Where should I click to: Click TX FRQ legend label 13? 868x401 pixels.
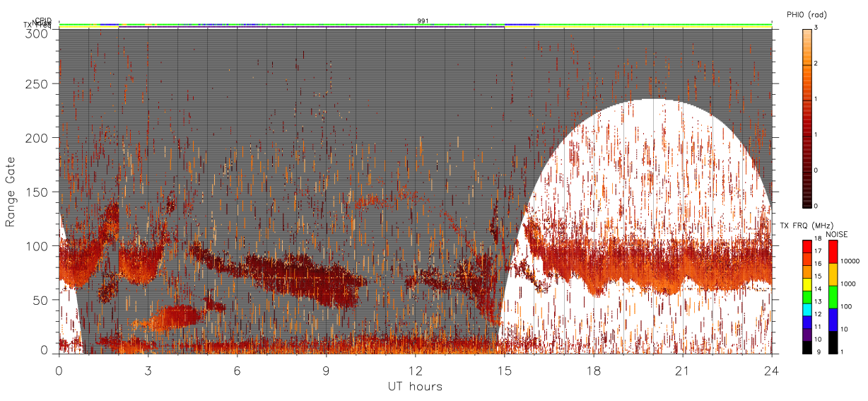(x=817, y=302)
